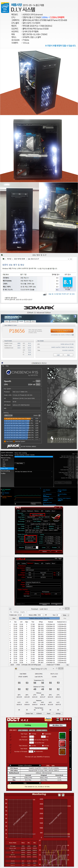The height and width of the screenshot is (868, 78).
Task: Select Profiles in Intel XTU sidebar
Action: (3, 473)
